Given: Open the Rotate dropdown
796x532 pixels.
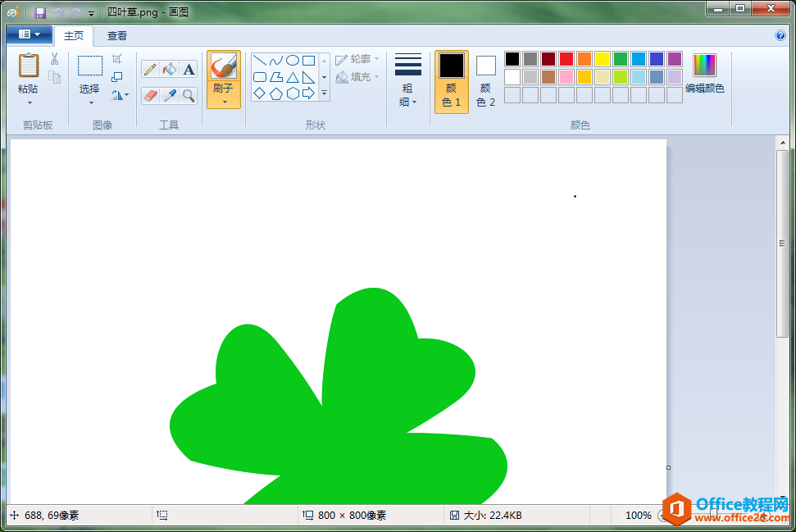Looking at the screenshot, I should (x=120, y=95).
